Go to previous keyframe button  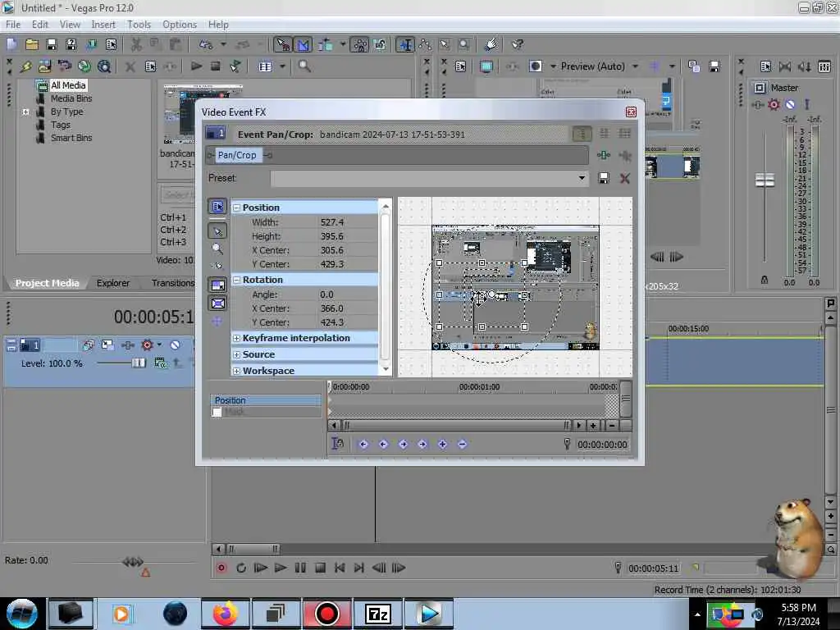pyautogui.click(x=383, y=444)
